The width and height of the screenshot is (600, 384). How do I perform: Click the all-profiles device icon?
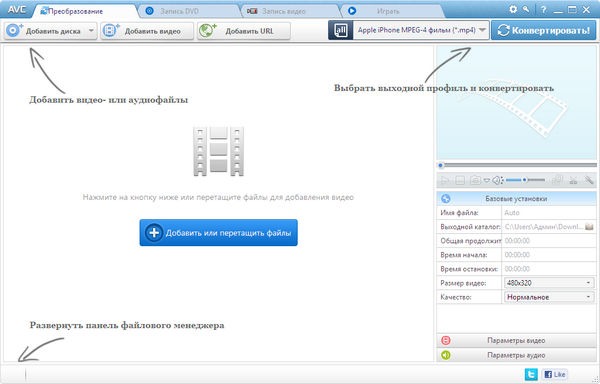click(340, 30)
